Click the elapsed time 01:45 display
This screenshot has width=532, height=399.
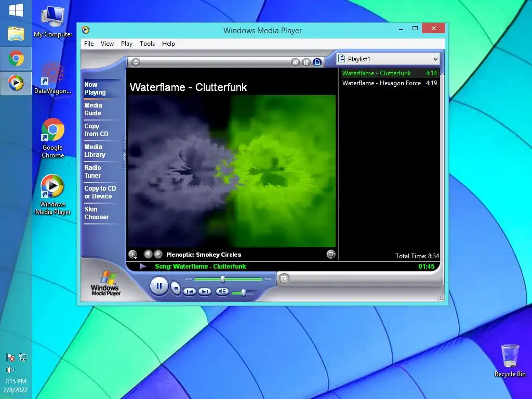(x=426, y=267)
